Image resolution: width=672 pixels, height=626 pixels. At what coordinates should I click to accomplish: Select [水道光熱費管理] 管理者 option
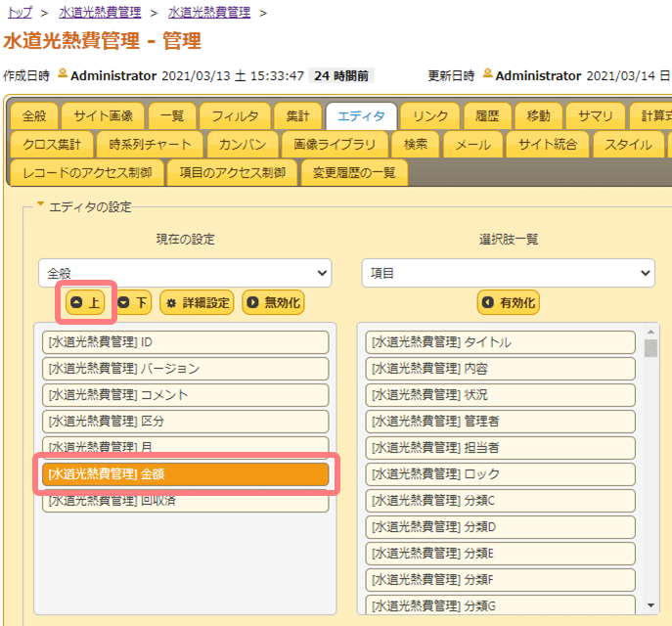(500, 422)
